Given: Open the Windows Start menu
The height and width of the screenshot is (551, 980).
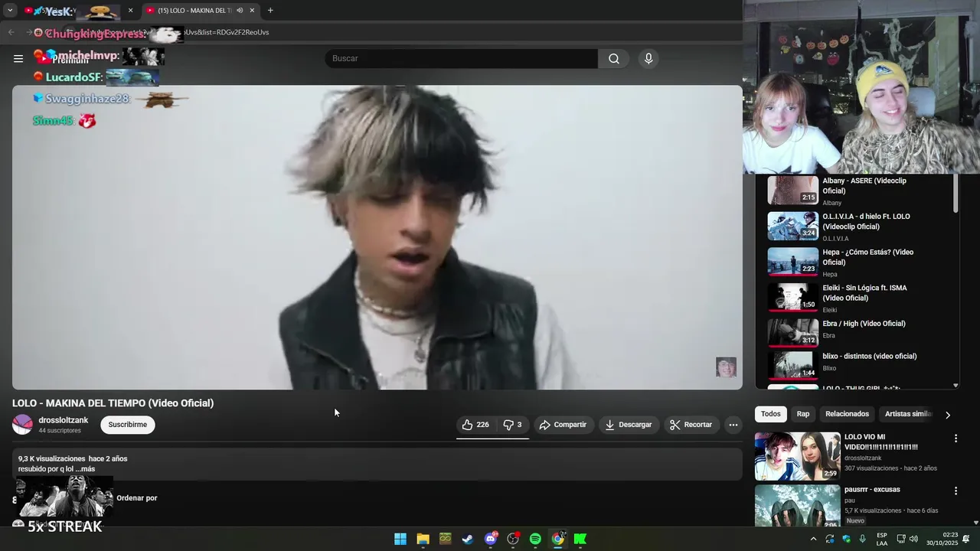Looking at the screenshot, I should click(400, 539).
